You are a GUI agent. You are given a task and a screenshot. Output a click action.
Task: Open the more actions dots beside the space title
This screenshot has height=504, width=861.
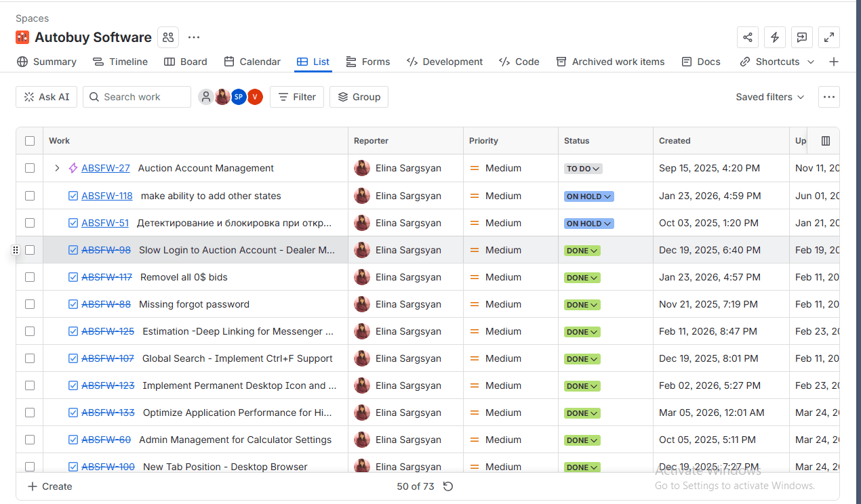pos(194,37)
